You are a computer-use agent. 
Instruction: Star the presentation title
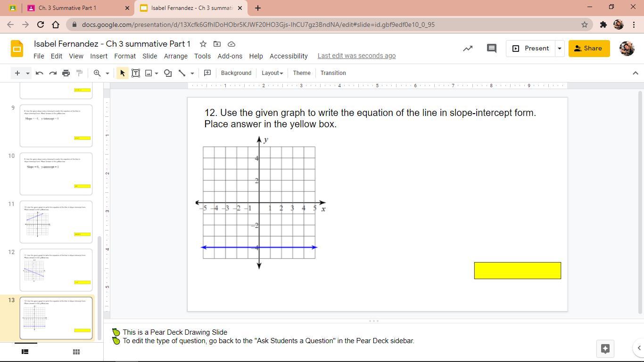(x=203, y=44)
